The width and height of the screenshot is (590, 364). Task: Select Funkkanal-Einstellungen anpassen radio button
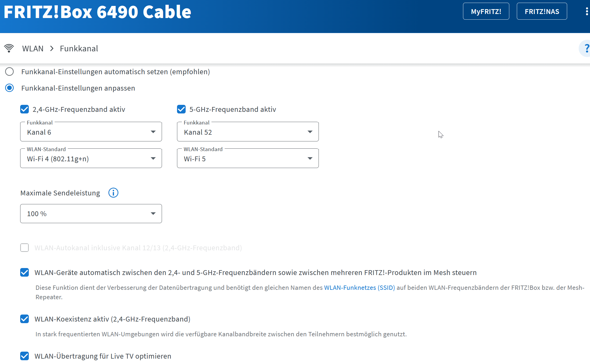9,88
